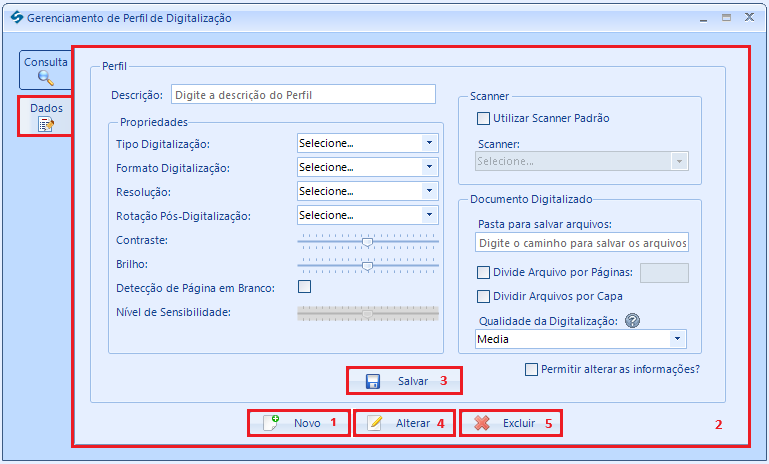Open the Tipo Digitalização dropdown

pyautogui.click(x=429, y=143)
